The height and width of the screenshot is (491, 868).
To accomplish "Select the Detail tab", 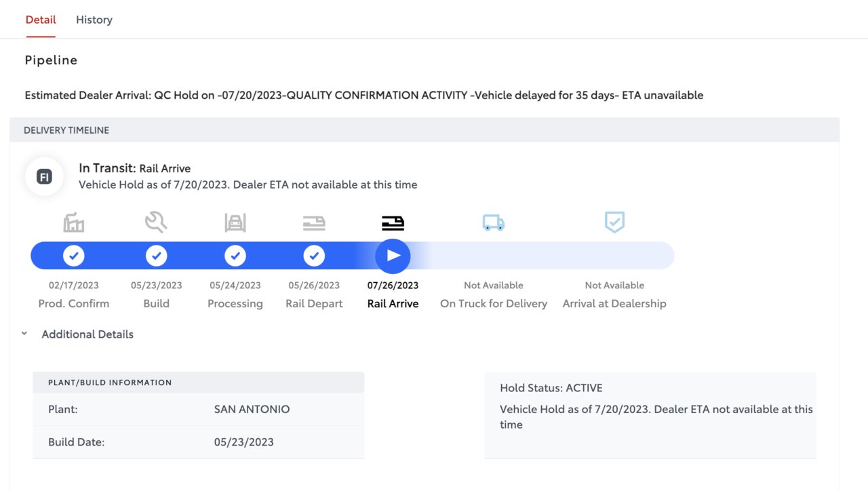I will tap(41, 20).
